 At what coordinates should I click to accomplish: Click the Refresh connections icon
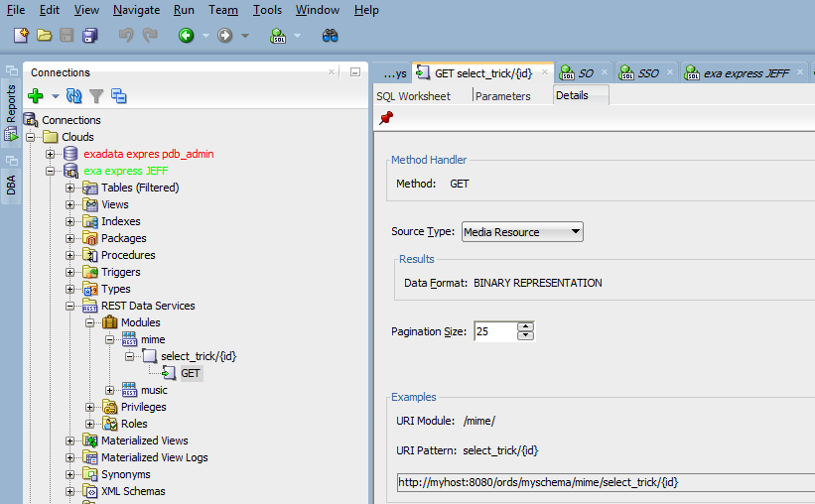[73, 96]
